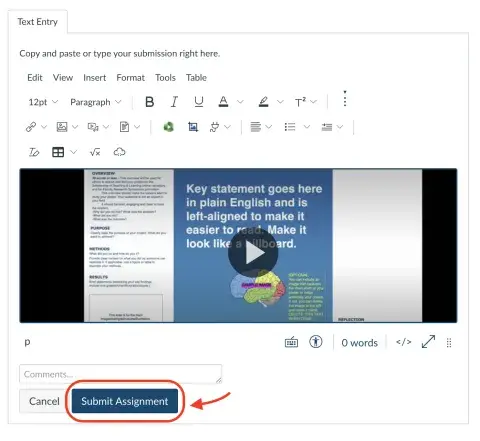
Task: Open the Paragraph style dropdown
Action: (96, 102)
